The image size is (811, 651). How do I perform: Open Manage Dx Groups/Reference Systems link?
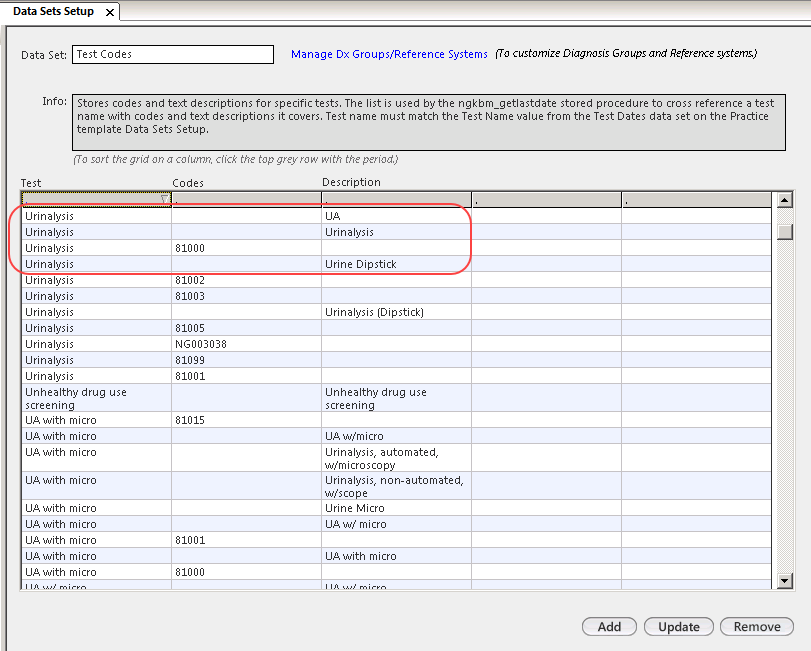[x=389, y=54]
